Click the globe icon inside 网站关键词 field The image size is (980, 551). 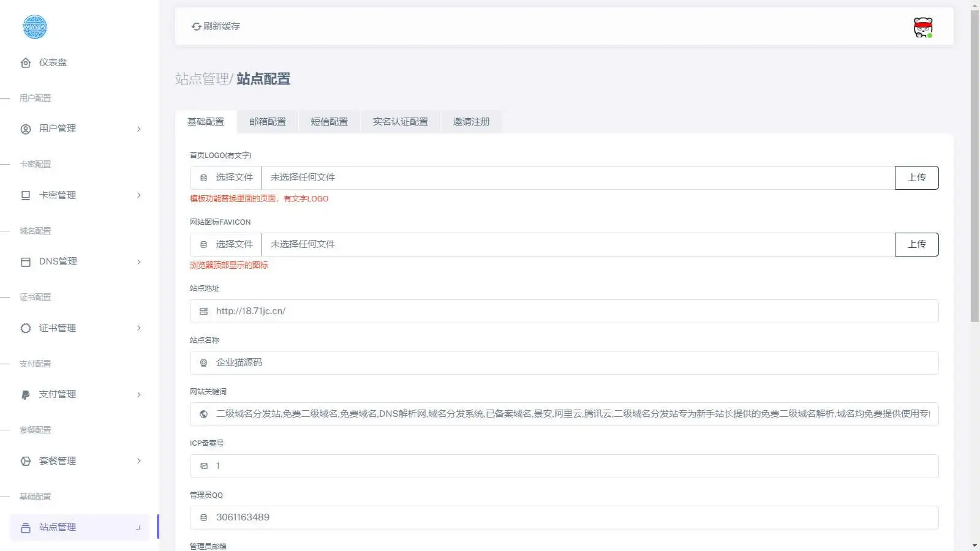tap(203, 414)
